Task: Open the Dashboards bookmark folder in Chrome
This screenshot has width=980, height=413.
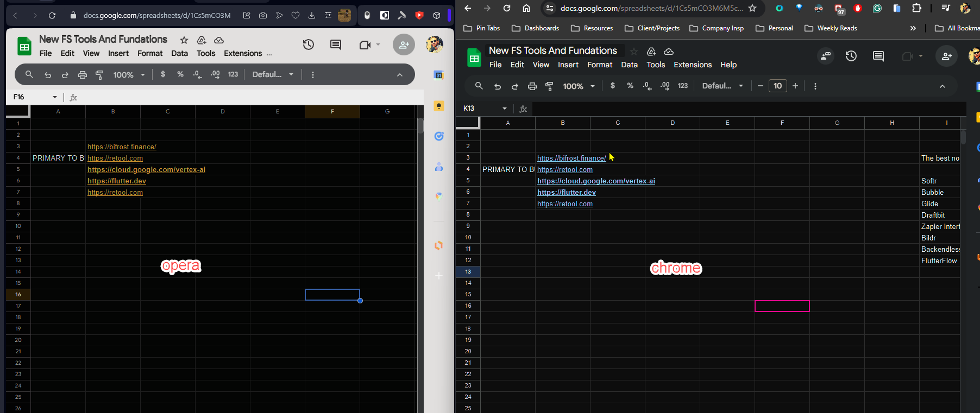Action: coord(535,28)
